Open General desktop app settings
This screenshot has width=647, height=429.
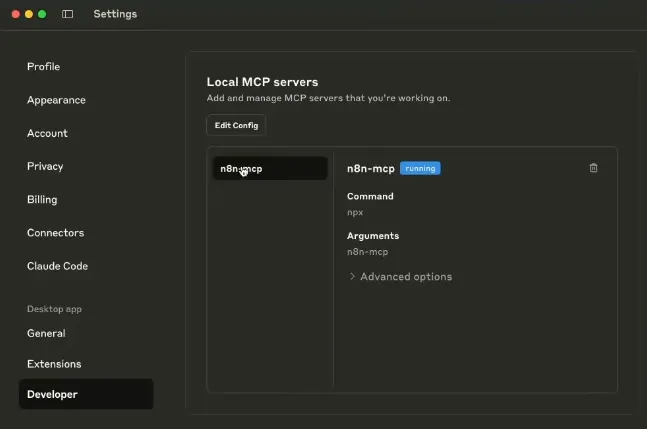tap(46, 333)
